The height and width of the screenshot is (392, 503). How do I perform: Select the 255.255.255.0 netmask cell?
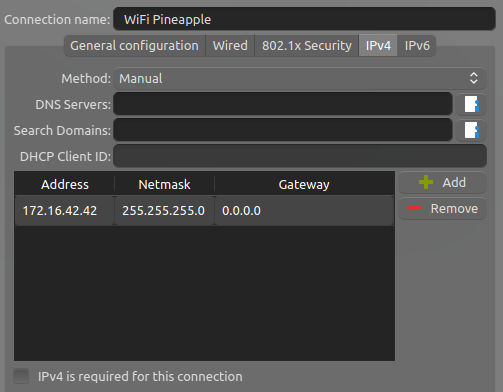(164, 211)
